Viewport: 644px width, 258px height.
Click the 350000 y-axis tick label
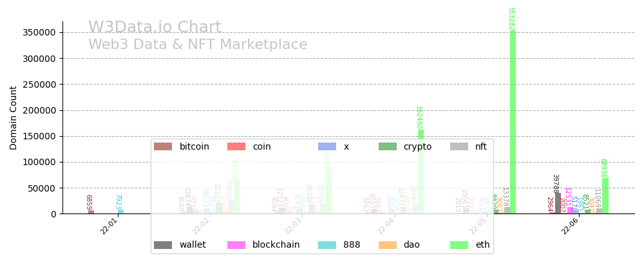[x=37, y=32]
